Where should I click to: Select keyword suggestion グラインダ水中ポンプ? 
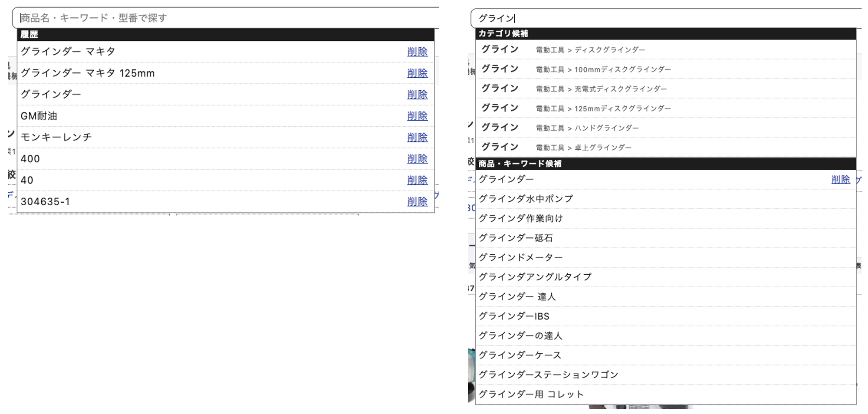coord(526,199)
